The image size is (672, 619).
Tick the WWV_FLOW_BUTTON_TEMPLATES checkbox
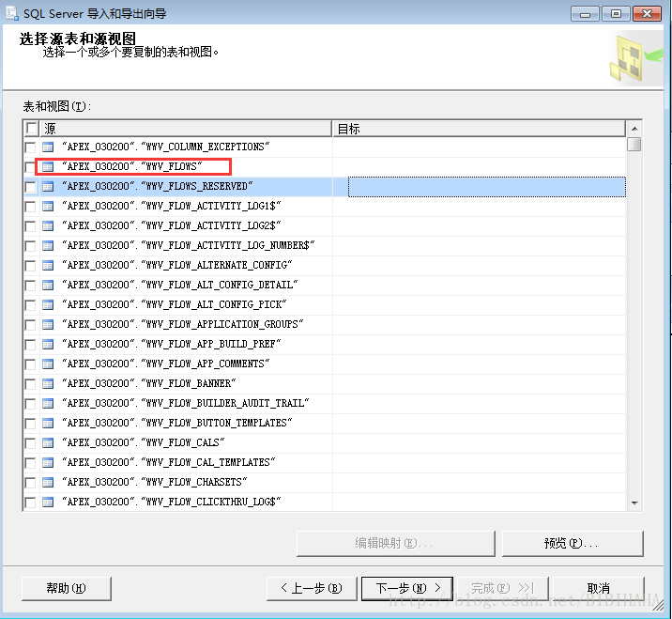[30, 424]
